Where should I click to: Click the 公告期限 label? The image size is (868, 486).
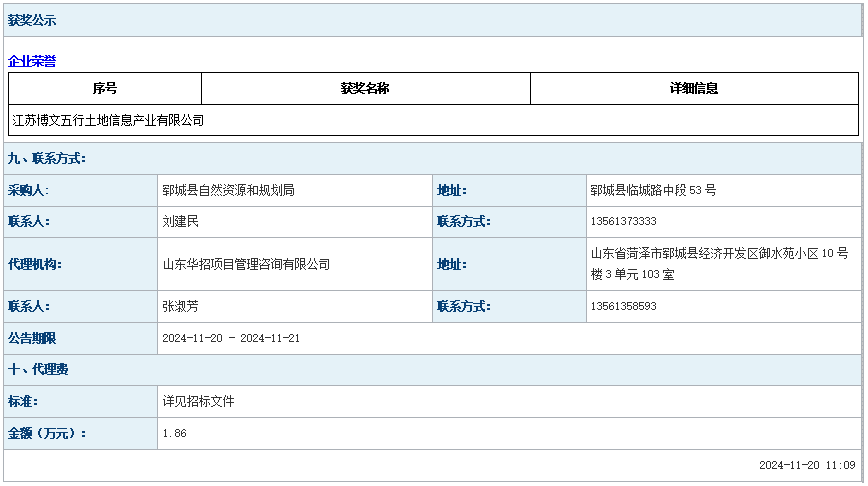coord(32,338)
